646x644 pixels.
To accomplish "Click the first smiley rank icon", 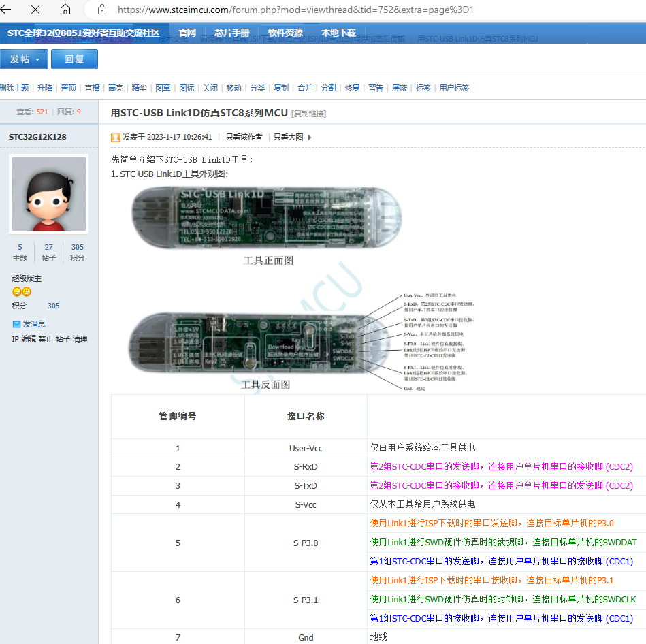I will pos(16,292).
